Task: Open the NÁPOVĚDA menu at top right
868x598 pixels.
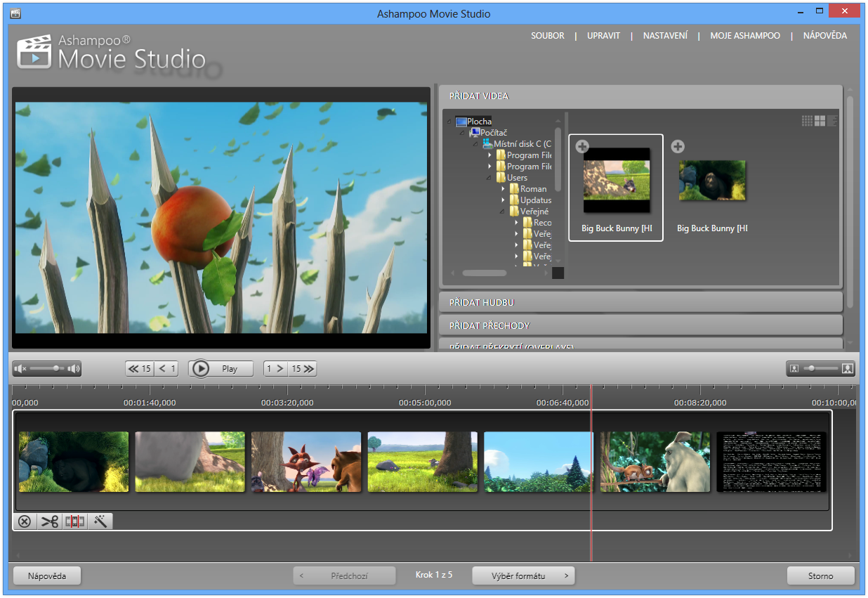Action: (825, 36)
